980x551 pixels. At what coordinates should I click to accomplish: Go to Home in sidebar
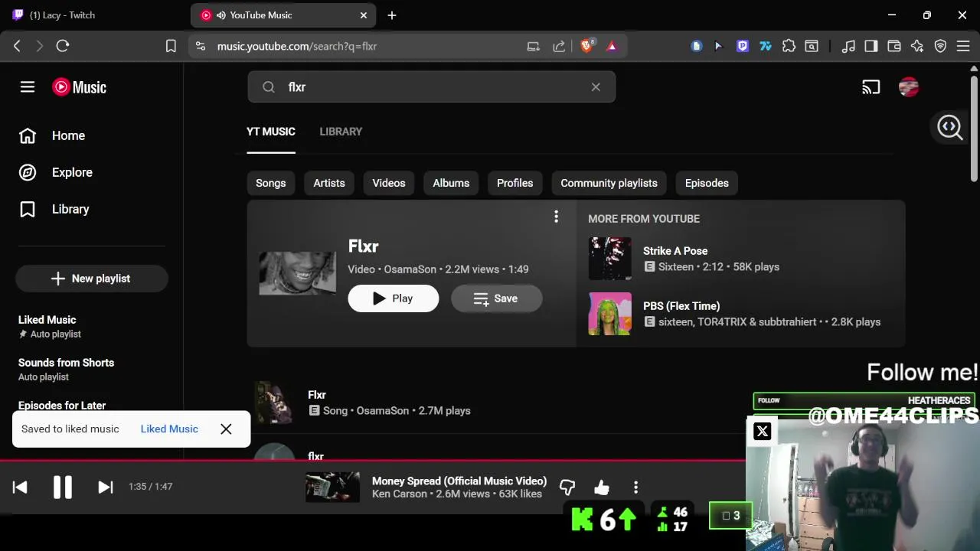click(52, 135)
